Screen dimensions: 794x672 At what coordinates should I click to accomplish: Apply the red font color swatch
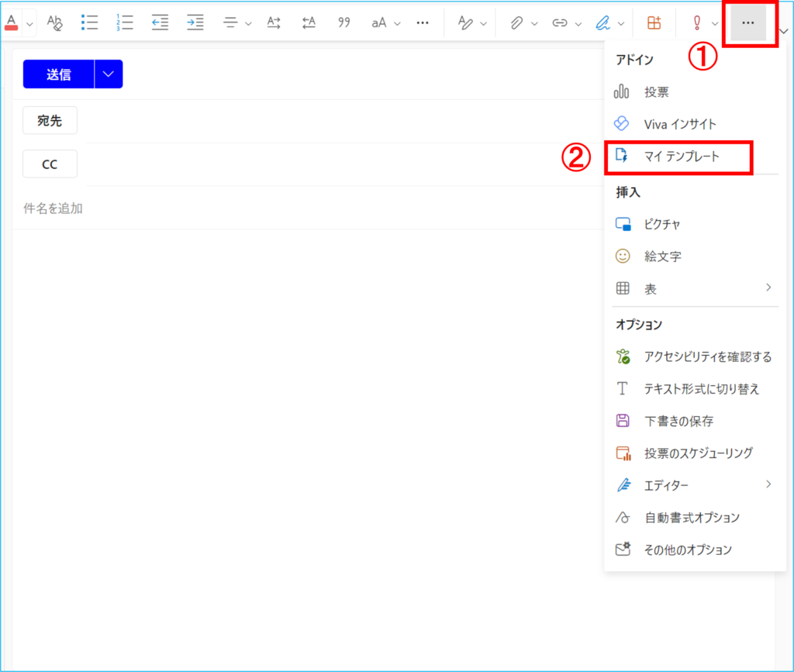tap(11, 22)
